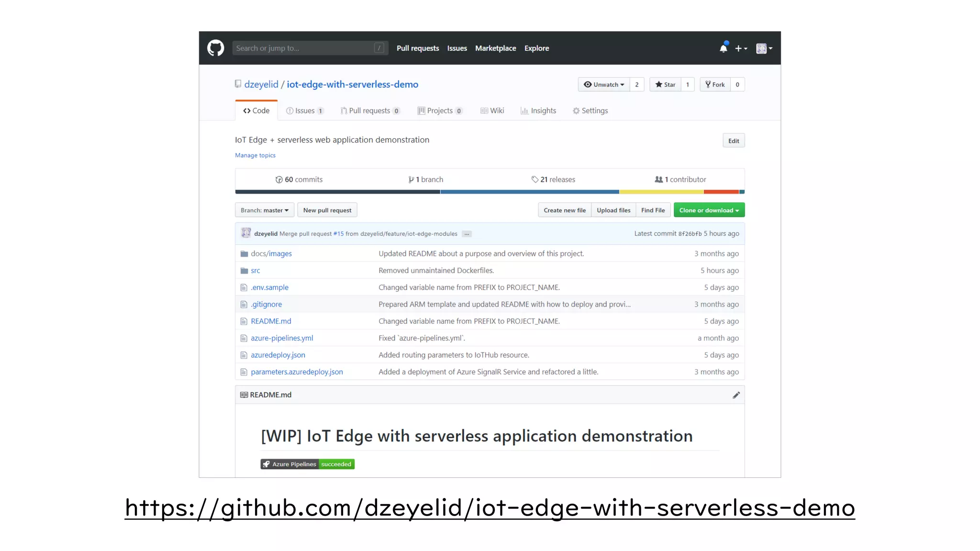This screenshot has width=980, height=551.
Task: Open Pull requests in top navigation
Action: [x=418, y=48]
